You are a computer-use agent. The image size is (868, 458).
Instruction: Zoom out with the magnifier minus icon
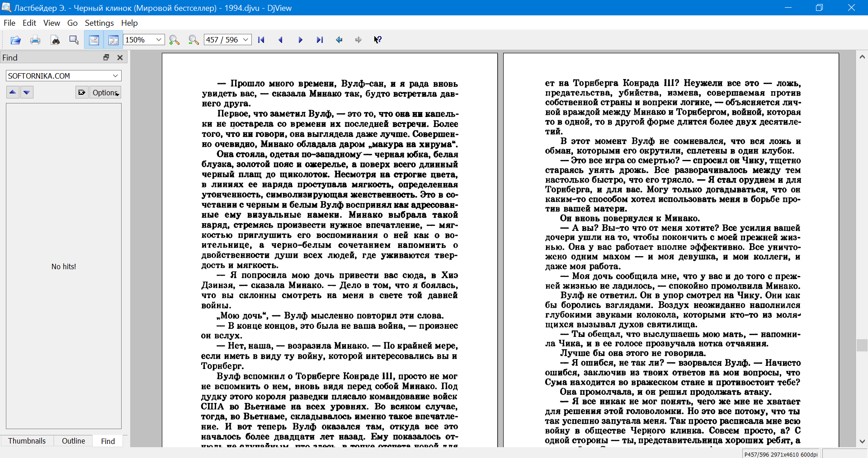[x=193, y=40]
